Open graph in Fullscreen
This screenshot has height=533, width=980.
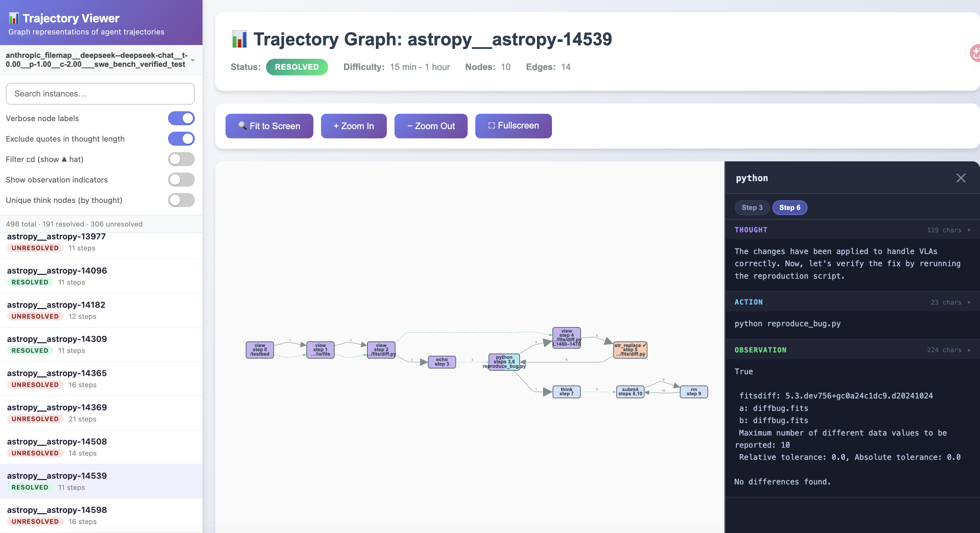(x=513, y=126)
